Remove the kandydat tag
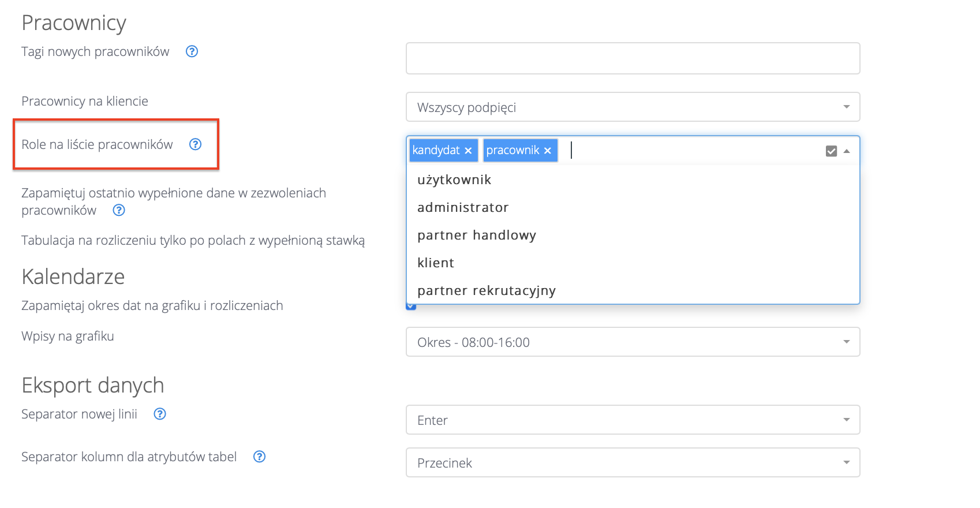The height and width of the screenshot is (508, 980). point(468,151)
